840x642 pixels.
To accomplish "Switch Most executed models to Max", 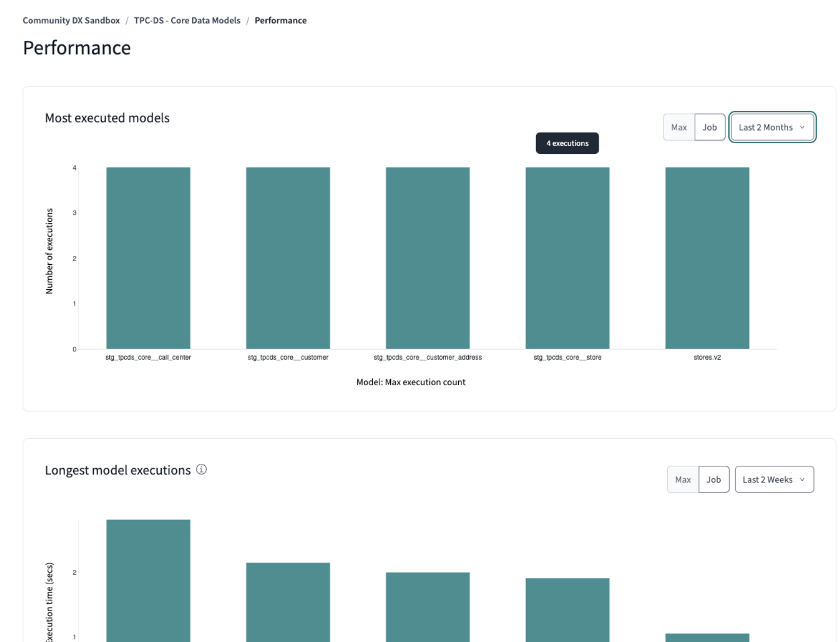I will tap(679, 127).
